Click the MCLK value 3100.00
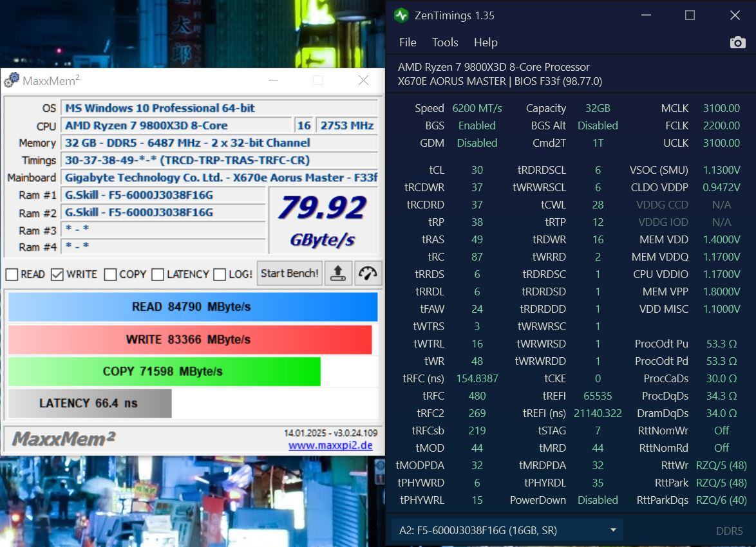This screenshot has width=756, height=547. coord(721,109)
